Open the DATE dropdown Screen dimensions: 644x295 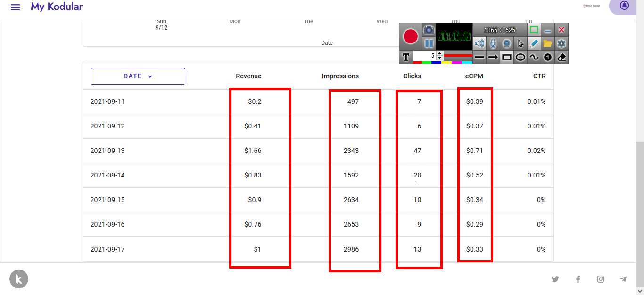click(138, 76)
